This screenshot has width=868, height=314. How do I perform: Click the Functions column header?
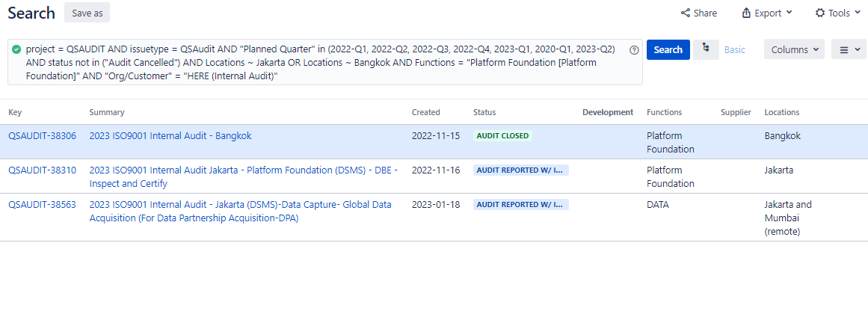coord(665,112)
